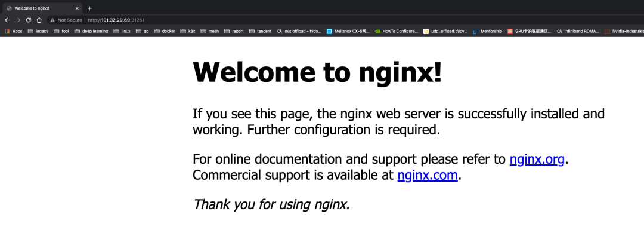Open a new browser tab
Viewport: 644px width, 239px height.
pyautogui.click(x=89, y=8)
